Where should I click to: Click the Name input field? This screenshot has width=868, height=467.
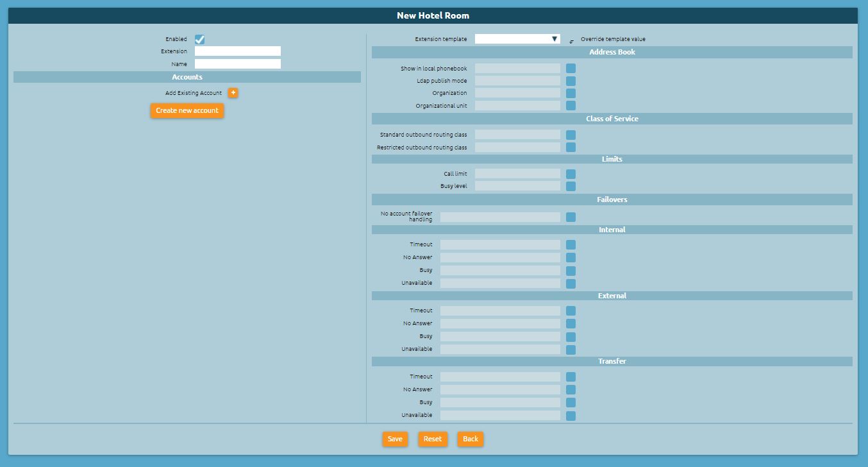click(x=238, y=64)
